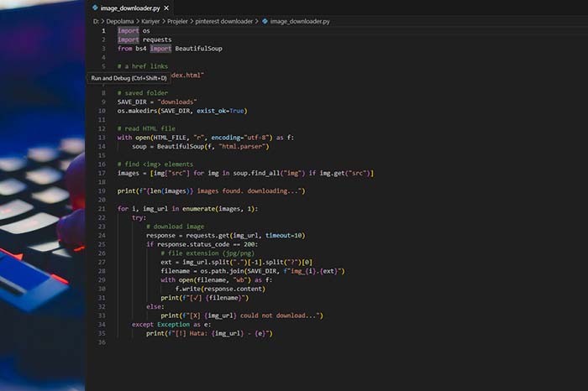This screenshot has height=391, width=588.
Task: Place cursor on 'import requests' line
Action: click(x=143, y=39)
